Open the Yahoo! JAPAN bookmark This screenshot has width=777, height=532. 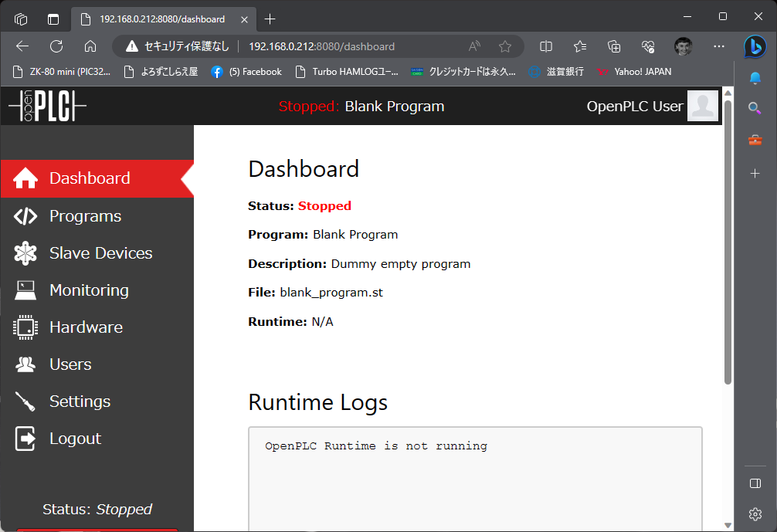634,72
